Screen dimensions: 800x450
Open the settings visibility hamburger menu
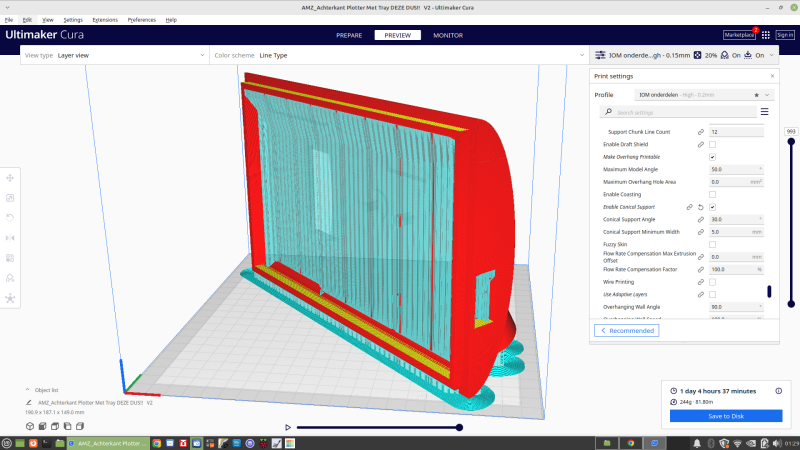click(765, 112)
